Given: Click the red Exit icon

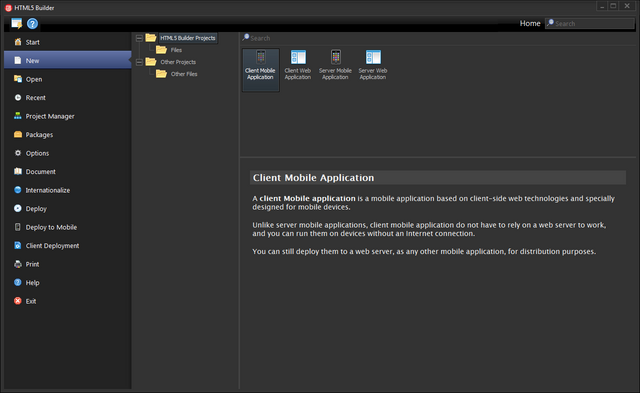Looking at the screenshot, I should coord(18,301).
